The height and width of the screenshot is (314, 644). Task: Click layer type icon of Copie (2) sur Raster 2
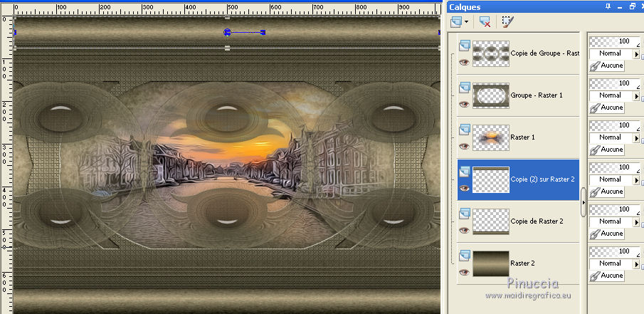click(x=465, y=171)
